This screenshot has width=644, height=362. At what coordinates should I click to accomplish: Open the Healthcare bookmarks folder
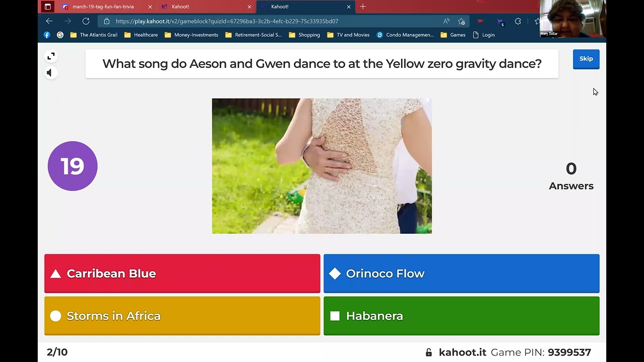click(140, 35)
